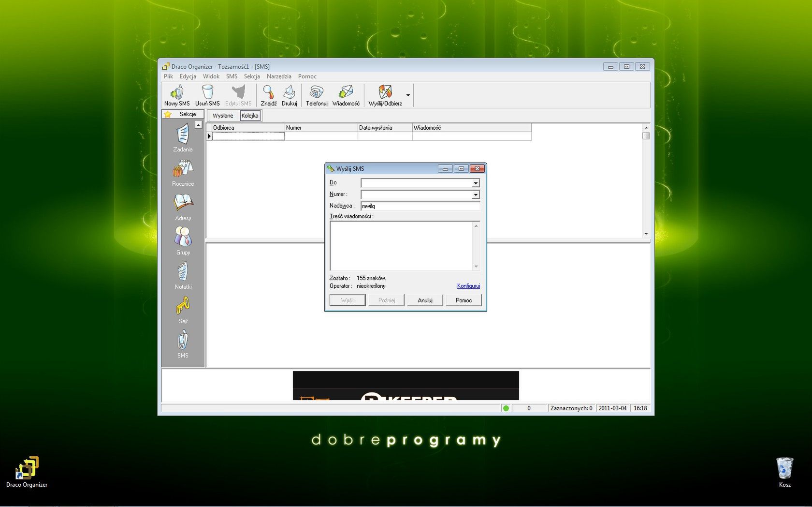Cancel with the Anuluj button
Image resolution: width=812 pixels, height=507 pixels.
(x=425, y=300)
